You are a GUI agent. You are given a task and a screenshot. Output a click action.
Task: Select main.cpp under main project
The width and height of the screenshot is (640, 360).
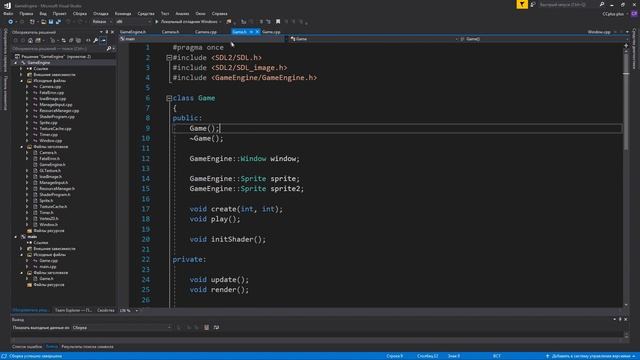48,267
